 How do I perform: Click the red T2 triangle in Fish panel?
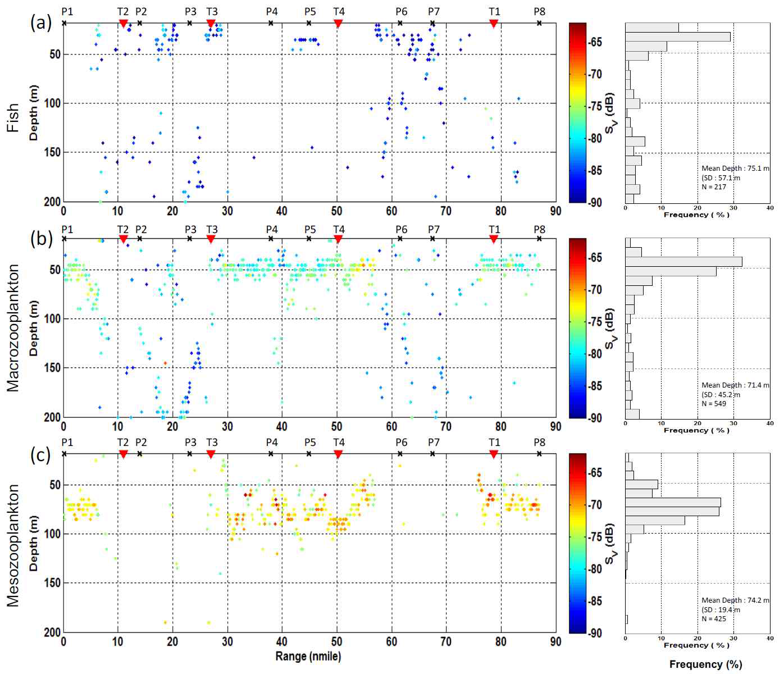click(x=124, y=23)
